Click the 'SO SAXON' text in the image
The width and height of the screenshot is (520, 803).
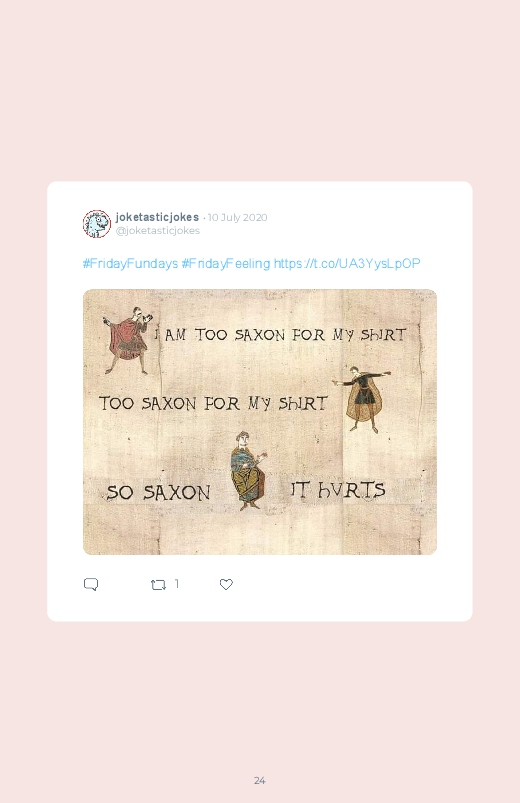[158, 493]
